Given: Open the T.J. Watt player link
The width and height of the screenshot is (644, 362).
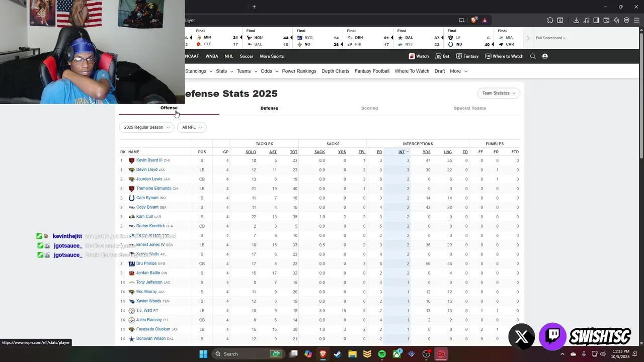Looking at the screenshot, I should click(144, 310).
